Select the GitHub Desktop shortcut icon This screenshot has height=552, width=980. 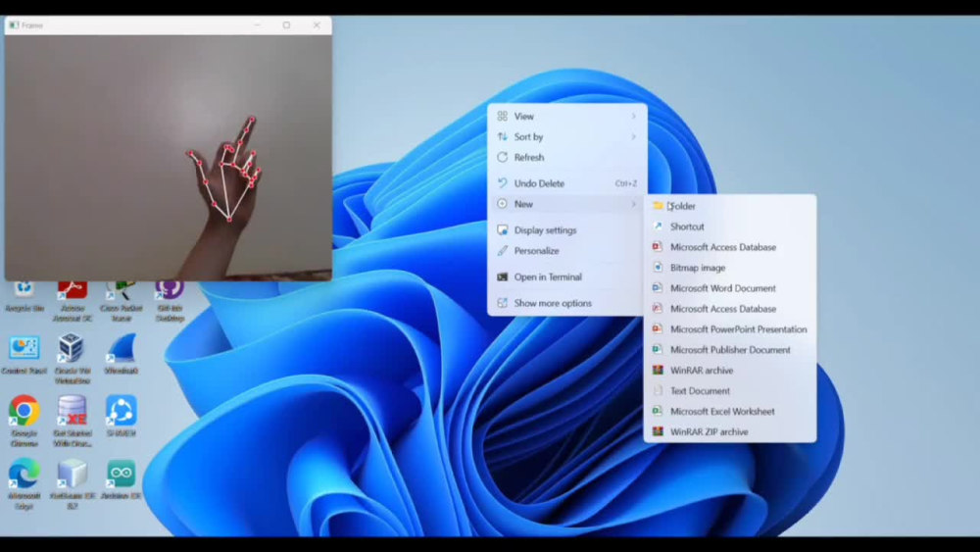click(170, 301)
